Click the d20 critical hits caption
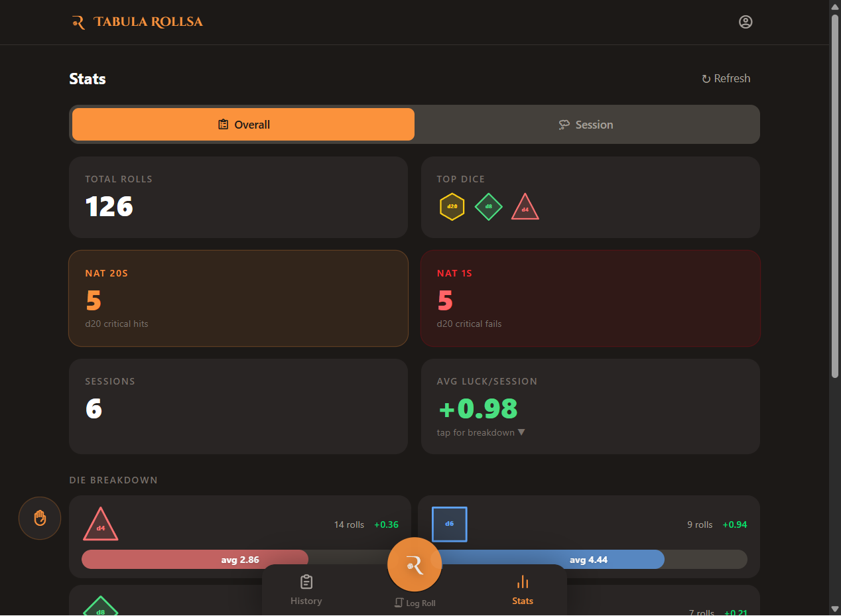 click(117, 324)
